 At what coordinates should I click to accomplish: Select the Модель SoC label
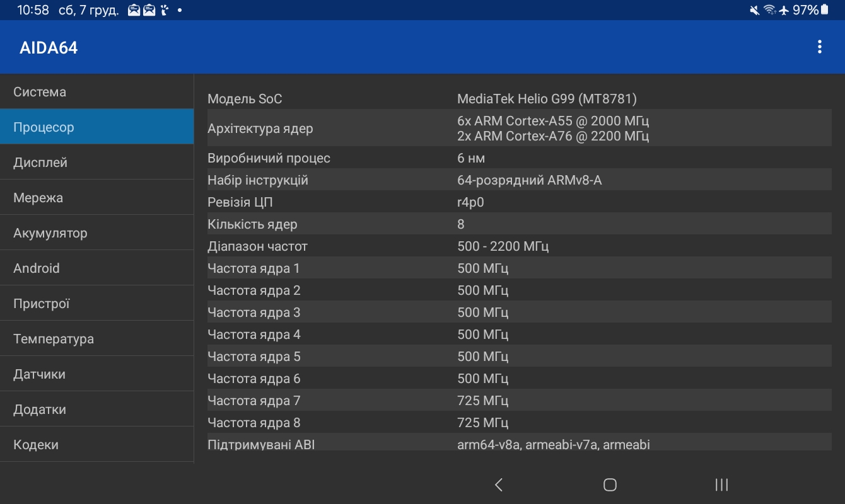pyautogui.click(x=245, y=99)
